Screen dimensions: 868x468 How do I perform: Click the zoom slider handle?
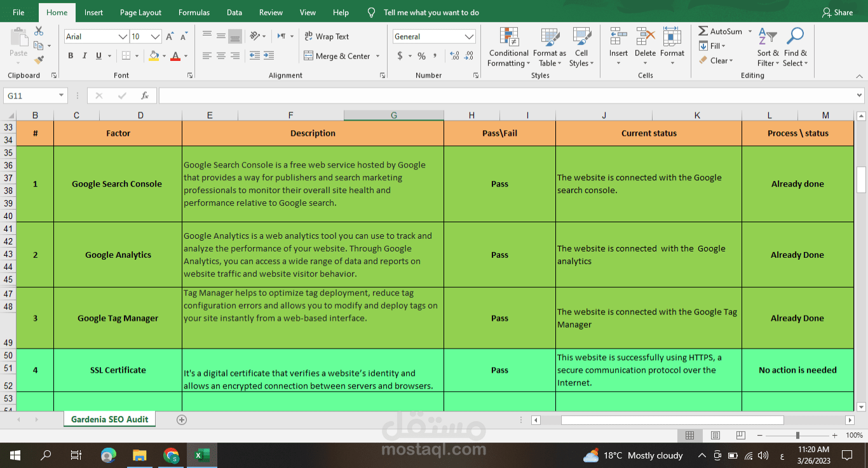797,436
